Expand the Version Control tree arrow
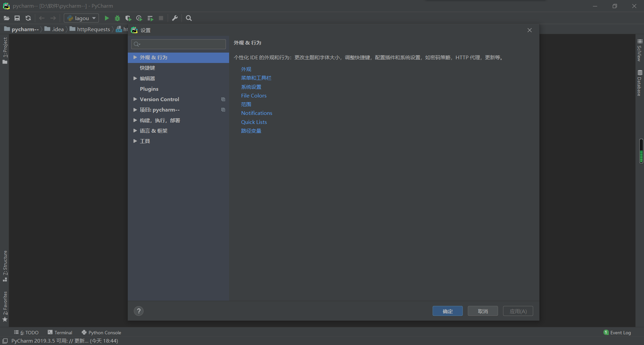The height and width of the screenshot is (345, 644). pyautogui.click(x=135, y=99)
